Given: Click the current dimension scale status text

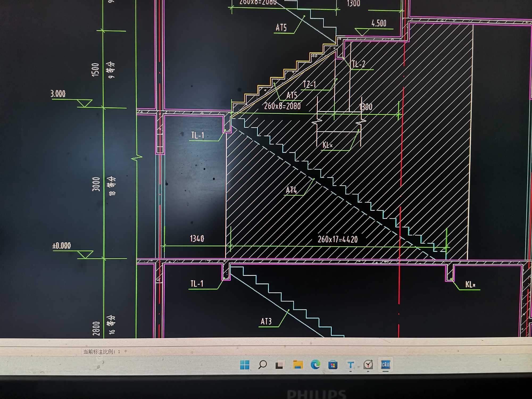Looking at the screenshot, I should coord(101,352).
